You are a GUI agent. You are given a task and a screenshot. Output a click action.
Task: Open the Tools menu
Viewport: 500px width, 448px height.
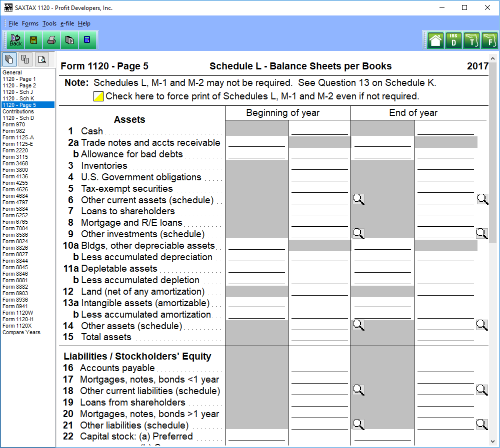click(x=49, y=23)
